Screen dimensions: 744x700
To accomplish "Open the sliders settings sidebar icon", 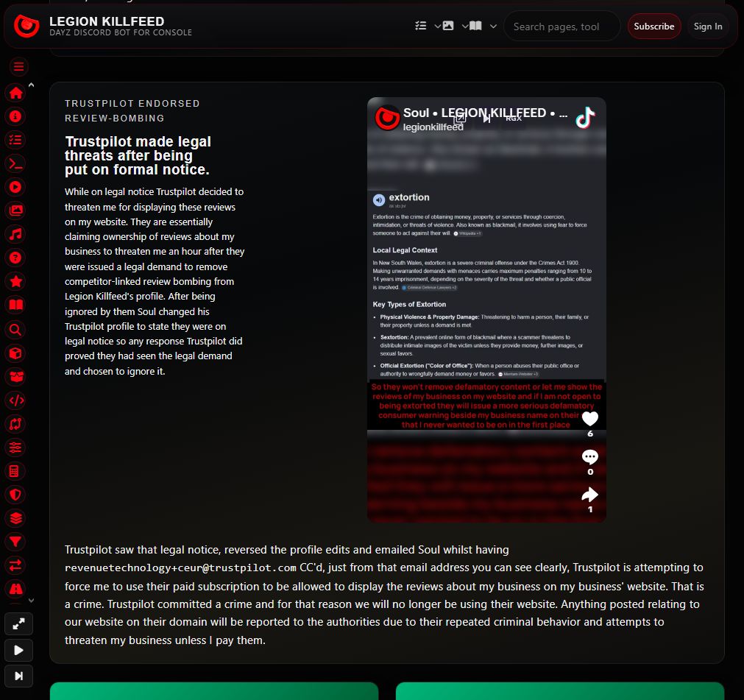I will [x=15, y=448].
